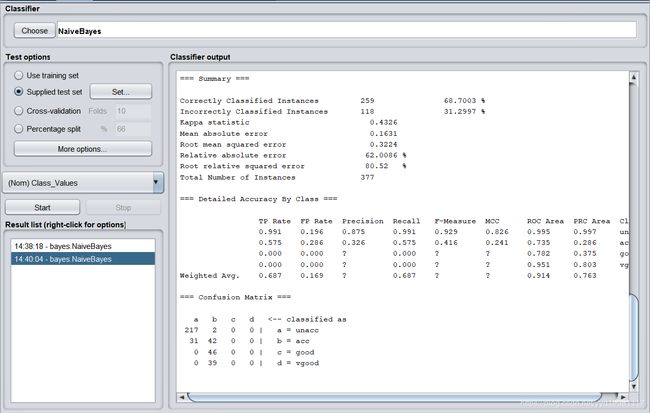The width and height of the screenshot is (650, 413).
Task: Click the "c = good" matrix label
Action: [x=296, y=352]
